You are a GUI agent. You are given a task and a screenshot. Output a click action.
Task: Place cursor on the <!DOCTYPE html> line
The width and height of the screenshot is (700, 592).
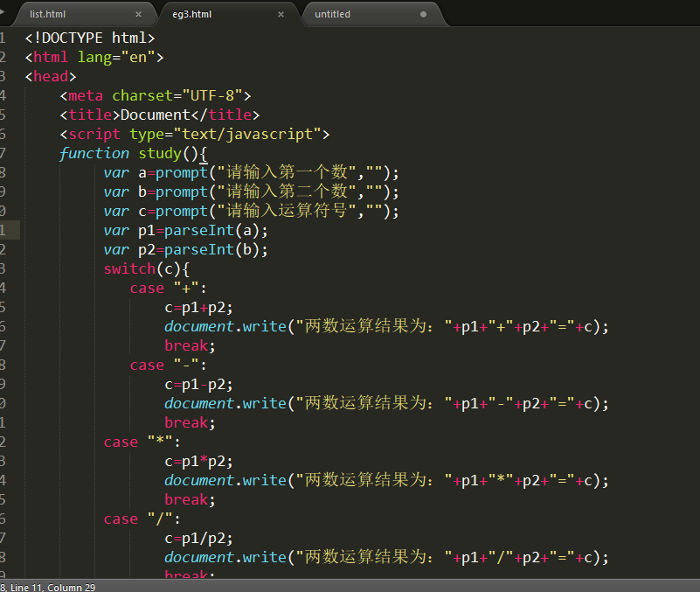90,38
